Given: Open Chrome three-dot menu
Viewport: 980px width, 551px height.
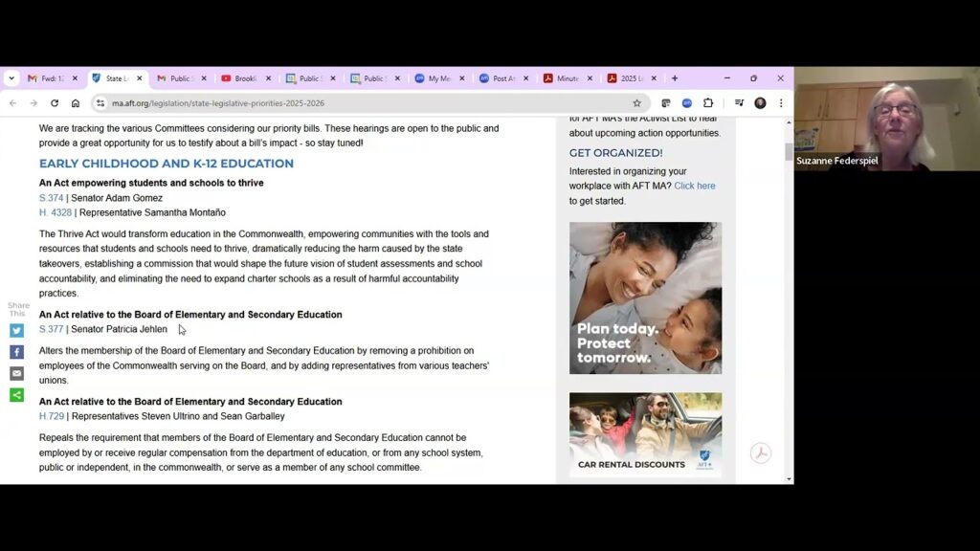Looking at the screenshot, I should [781, 103].
